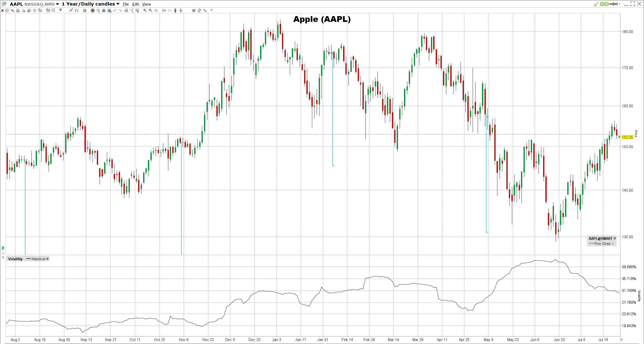Viewport: 644px width, 344px height.
Task: Open dropdown arrow next to pushpin
Action: pos(619,4)
